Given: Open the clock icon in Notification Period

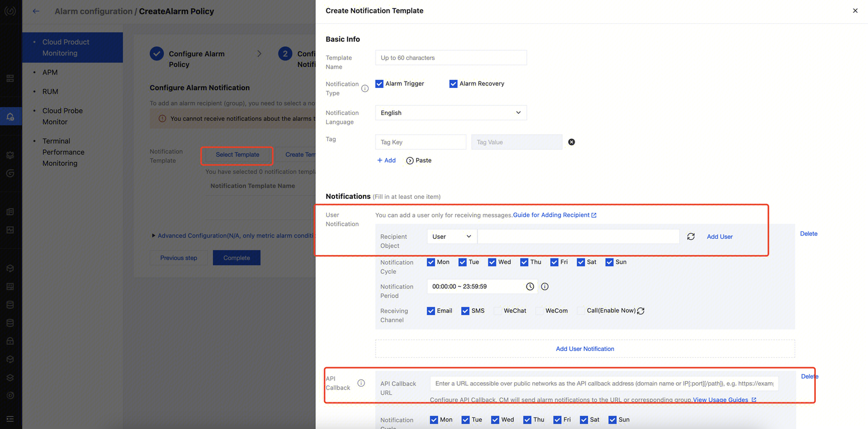Looking at the screenshot, I should pos(529,287).
